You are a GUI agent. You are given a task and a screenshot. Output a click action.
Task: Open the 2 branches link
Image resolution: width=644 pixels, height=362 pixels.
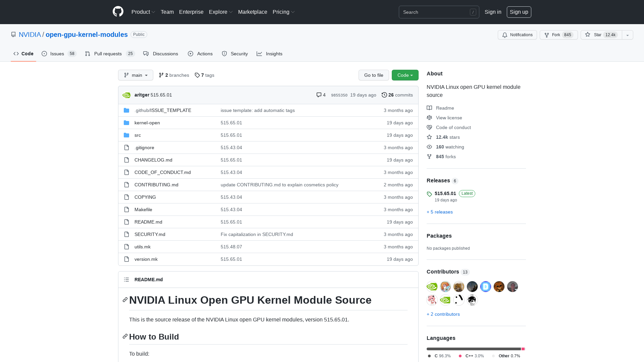point(174,75)
